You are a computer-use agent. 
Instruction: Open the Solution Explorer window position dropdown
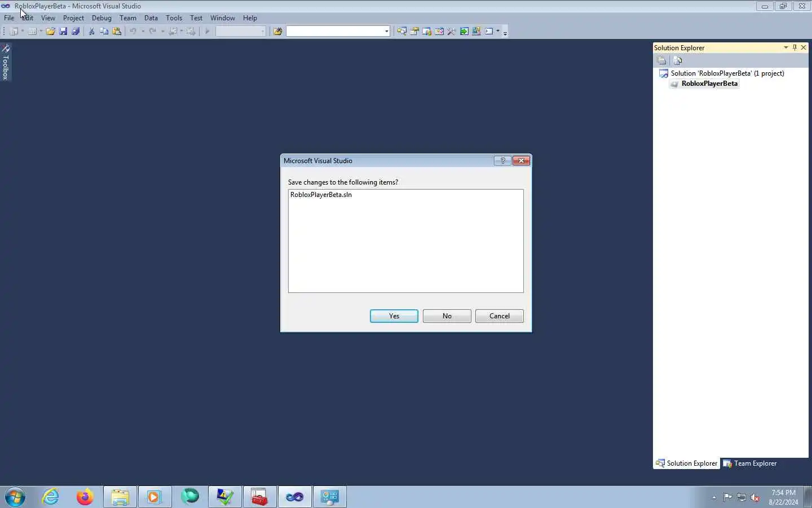[785, 47]
